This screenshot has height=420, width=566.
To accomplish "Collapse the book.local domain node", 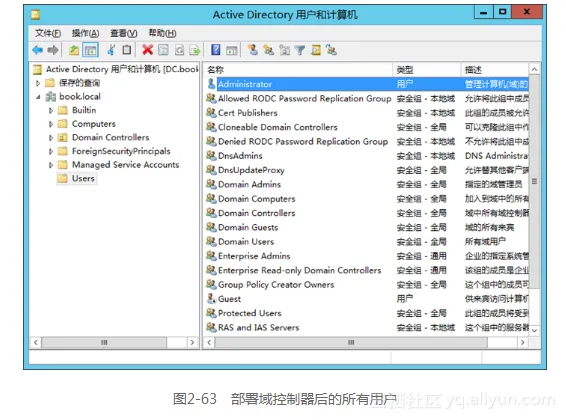I will click(38, 97).
